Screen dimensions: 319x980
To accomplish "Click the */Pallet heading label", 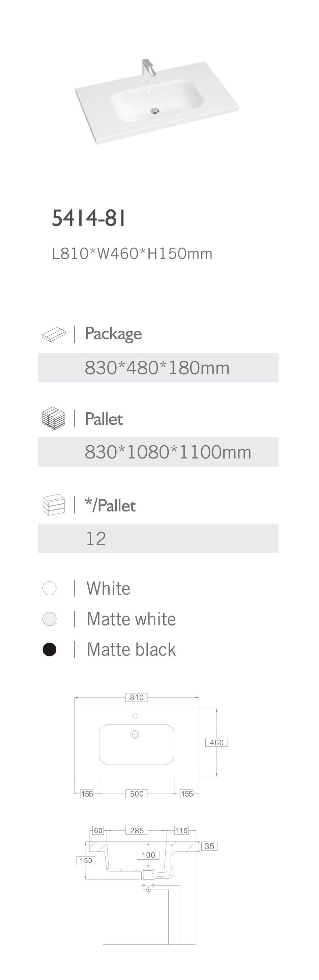I will coord(110,506).
